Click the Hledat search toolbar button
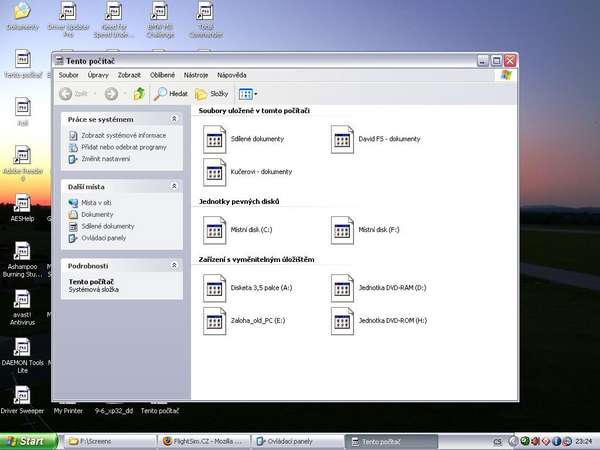 tap(171, 94)
